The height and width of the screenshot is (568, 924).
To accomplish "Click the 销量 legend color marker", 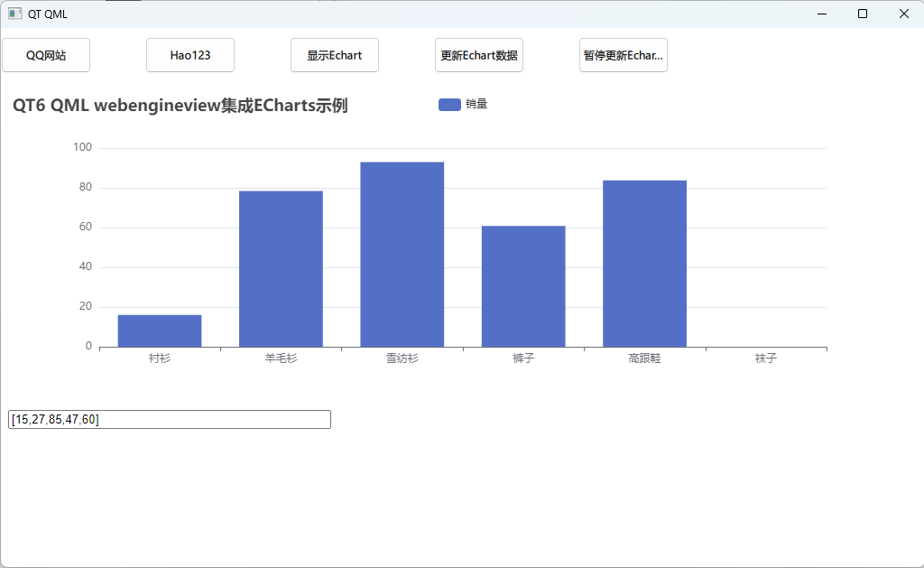I will click(449, 104).
